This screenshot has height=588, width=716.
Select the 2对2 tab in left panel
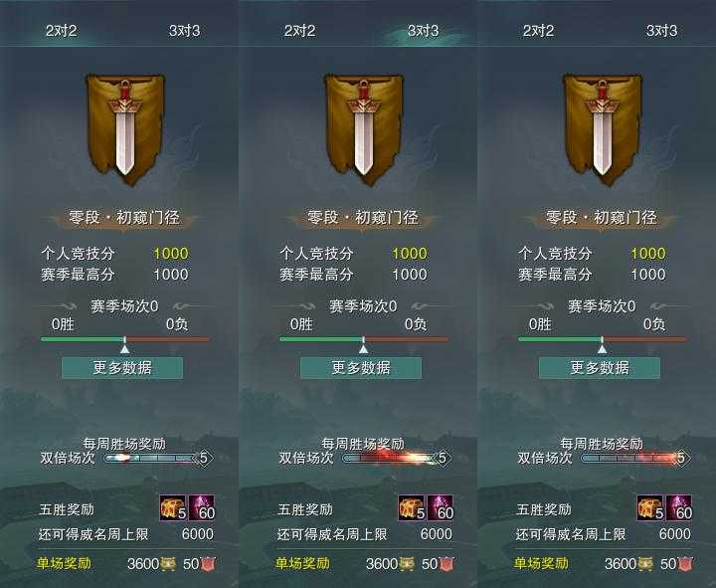pyautogui.click(x=62, y=31)
